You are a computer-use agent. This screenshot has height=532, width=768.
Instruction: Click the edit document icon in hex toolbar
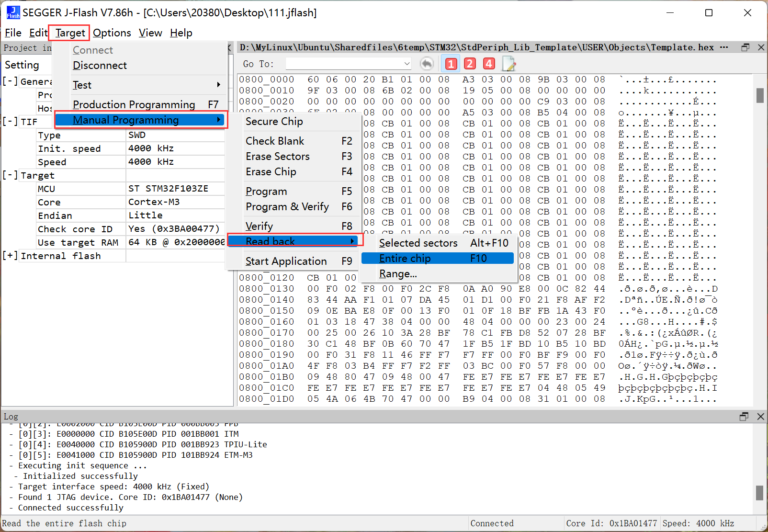coord(508,64)
